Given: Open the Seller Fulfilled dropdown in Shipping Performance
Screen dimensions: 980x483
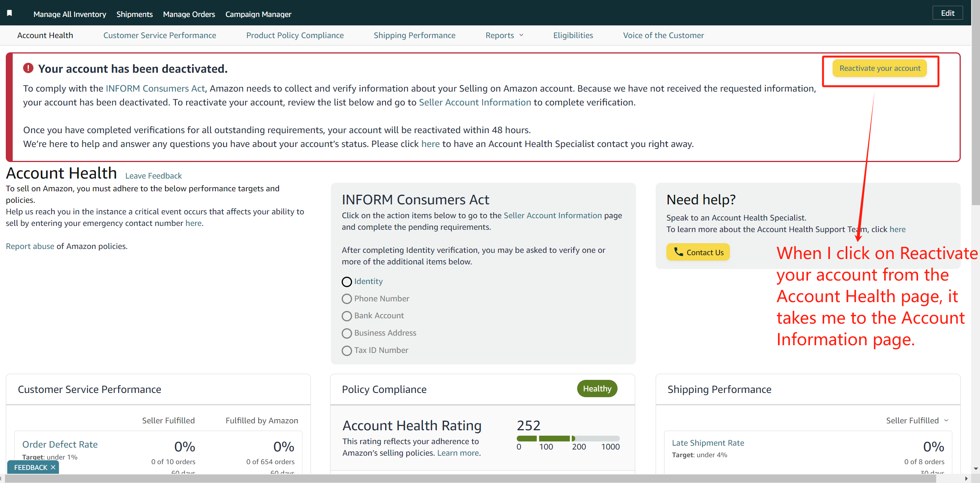Looking at the screenshot, I should click(917, 421).
